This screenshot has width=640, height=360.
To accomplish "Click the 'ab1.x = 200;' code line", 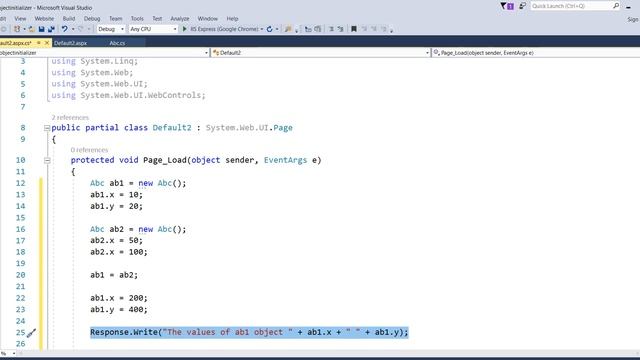I will 119,298.
